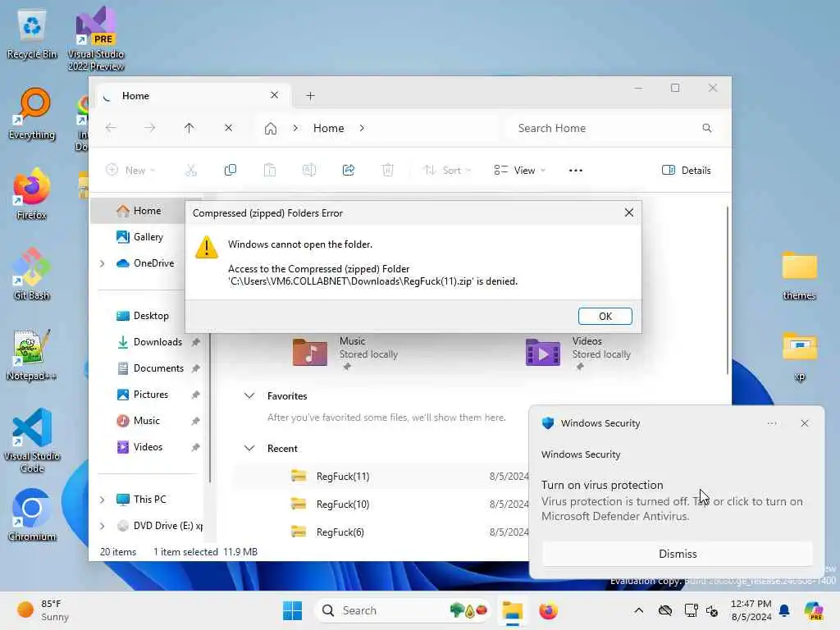Open the Windows Start menu
Viewport: 840px width, 630px height.
[292, 610]
